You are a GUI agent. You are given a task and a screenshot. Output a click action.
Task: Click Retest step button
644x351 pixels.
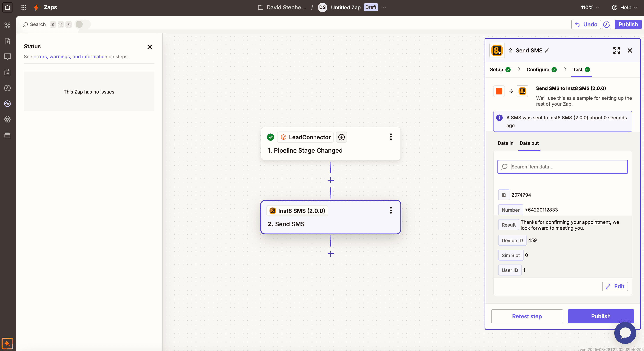pos(527,316)
